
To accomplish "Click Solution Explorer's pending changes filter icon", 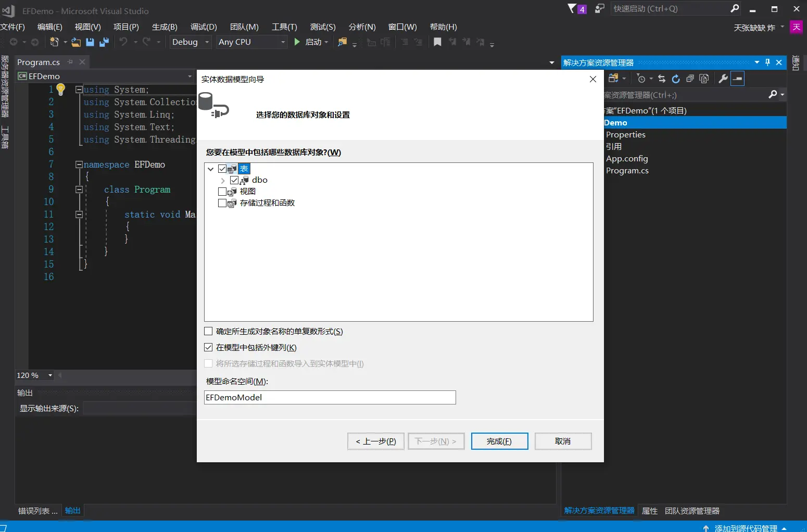I will tap(641, 79).
